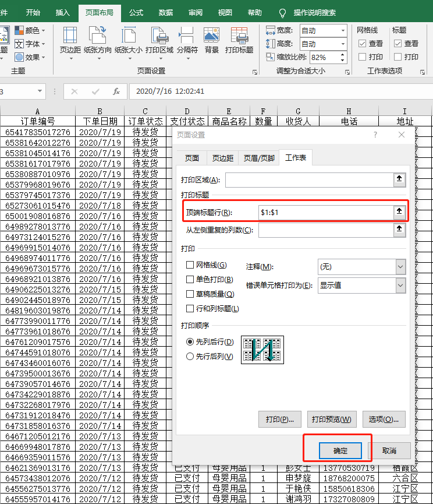Click formula bar confirm checkmark icon
This screenshot has width=433, height=504.
point(95,91)
